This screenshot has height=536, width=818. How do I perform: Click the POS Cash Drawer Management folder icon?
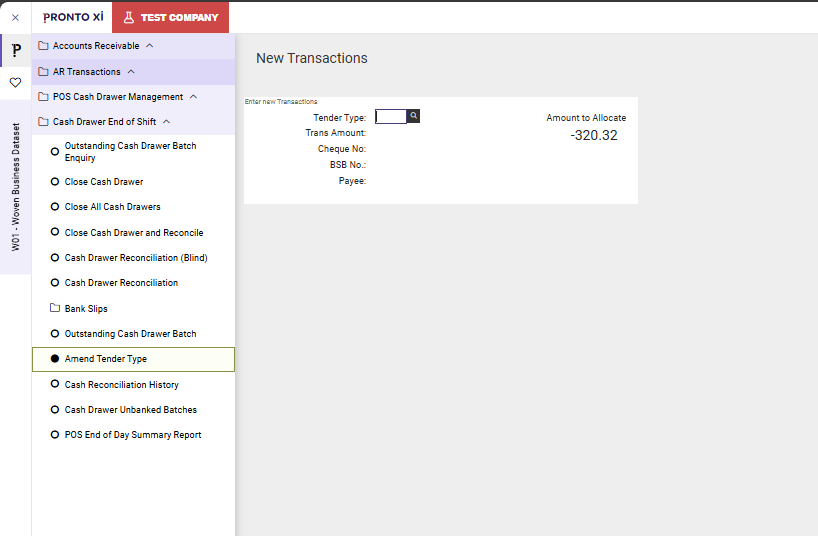pyautogui.click(x=43, y=97)
